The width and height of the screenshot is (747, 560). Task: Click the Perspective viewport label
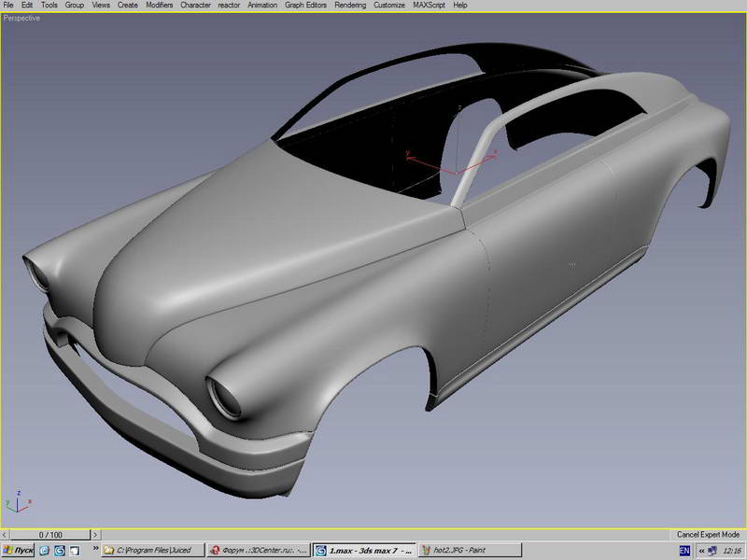(x=21, y=18)
